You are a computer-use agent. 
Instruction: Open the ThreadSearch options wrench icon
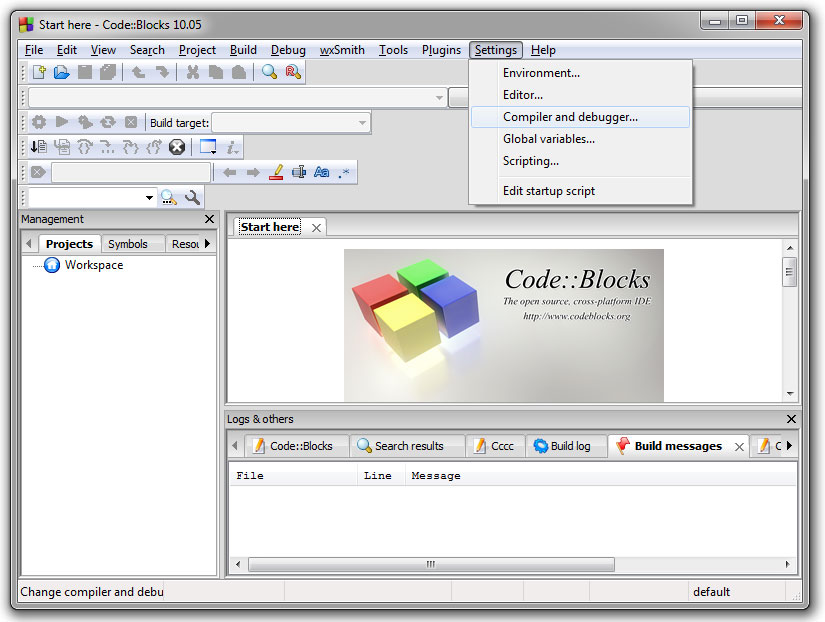(192, 197)
